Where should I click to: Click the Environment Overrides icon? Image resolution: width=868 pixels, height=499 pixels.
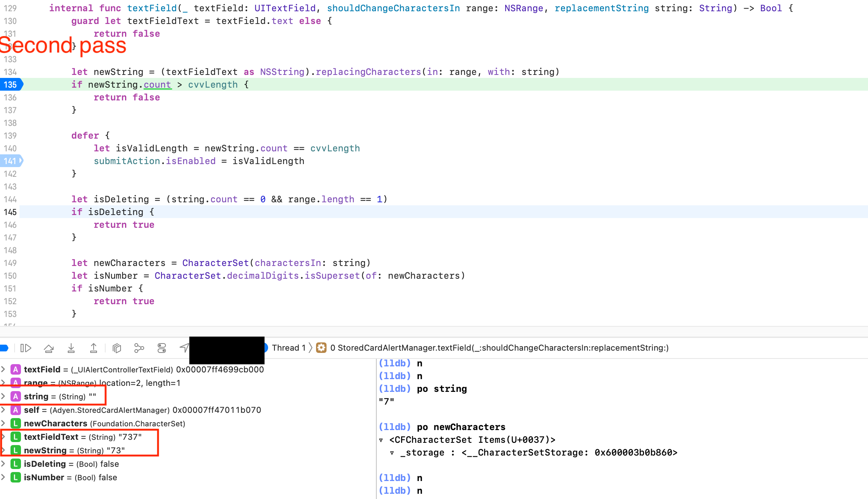[x=162, y=348]
